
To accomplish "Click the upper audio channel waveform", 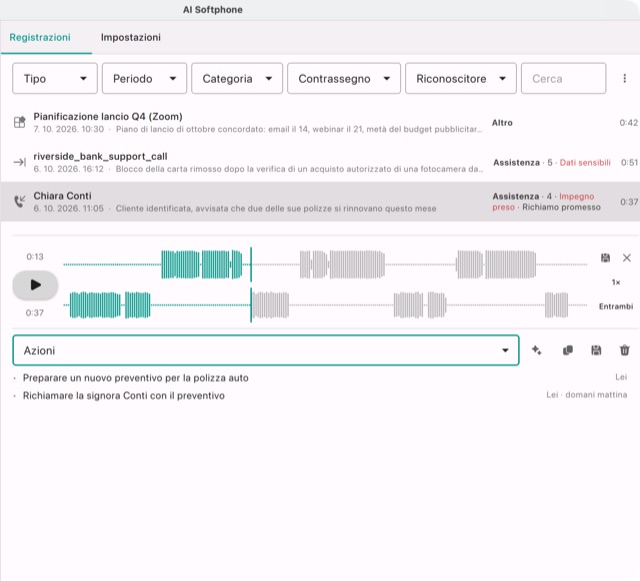I will [325, 265].
